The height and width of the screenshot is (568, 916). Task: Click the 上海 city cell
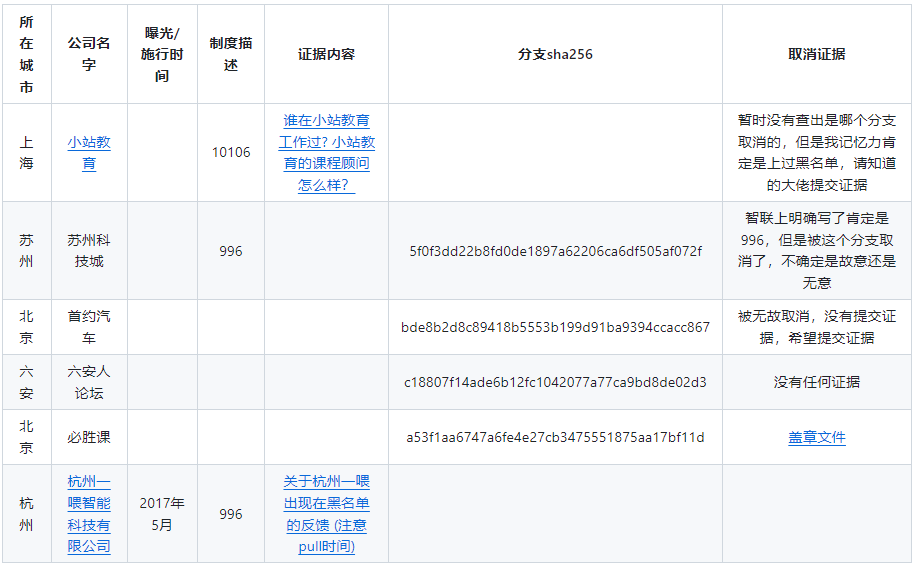point(26,153)
